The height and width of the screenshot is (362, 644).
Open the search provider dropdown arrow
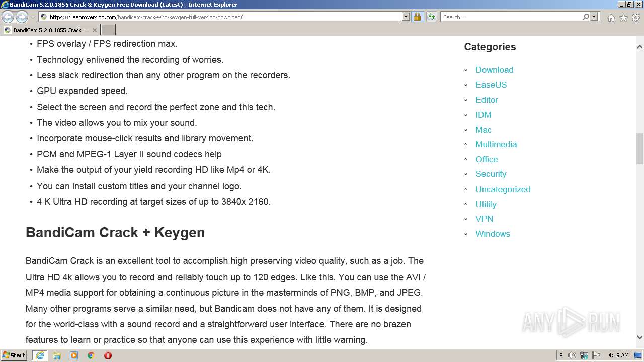(594, 17)
